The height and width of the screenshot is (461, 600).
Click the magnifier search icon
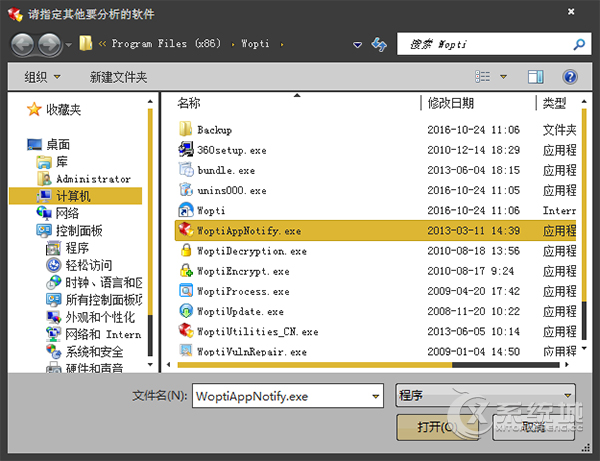579,44
